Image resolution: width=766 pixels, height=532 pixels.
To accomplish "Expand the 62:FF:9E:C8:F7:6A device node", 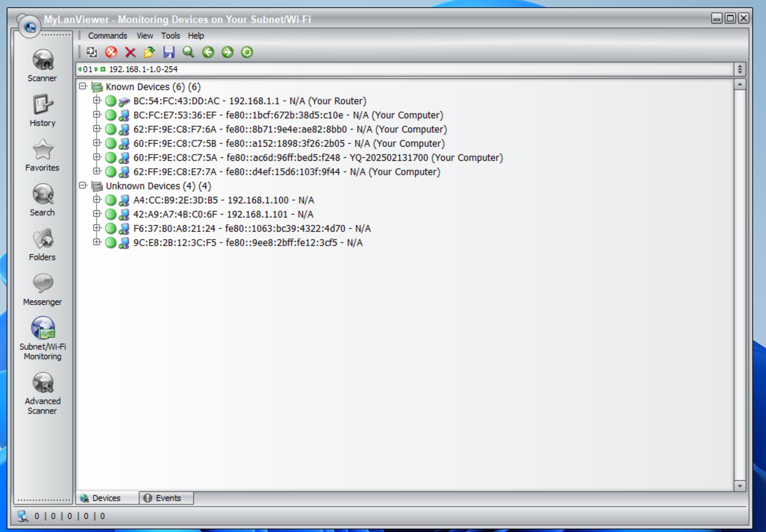I will pyautogui.click(x=97, y=128).
